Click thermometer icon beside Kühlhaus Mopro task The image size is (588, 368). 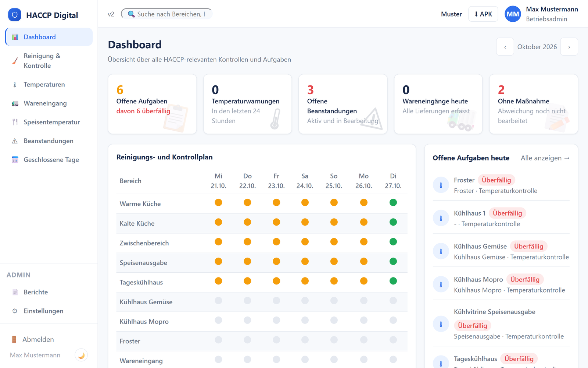pos(441,284)
